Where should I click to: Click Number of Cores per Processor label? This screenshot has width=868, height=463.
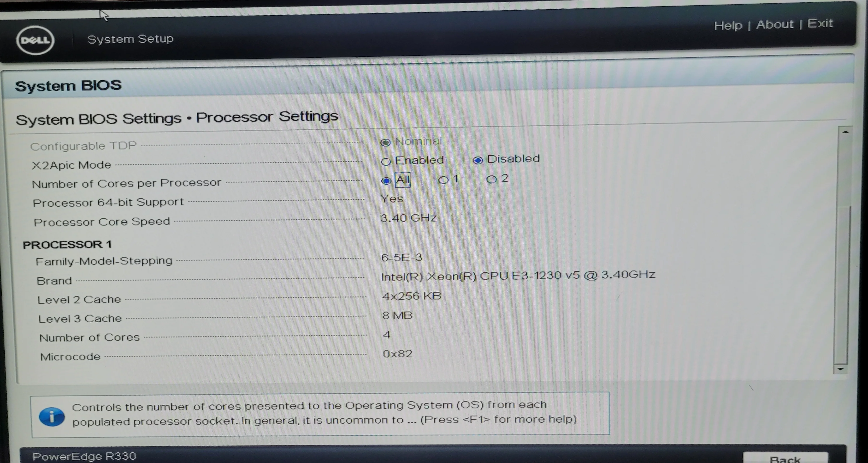pyautogui.click(x=126, y=183)
